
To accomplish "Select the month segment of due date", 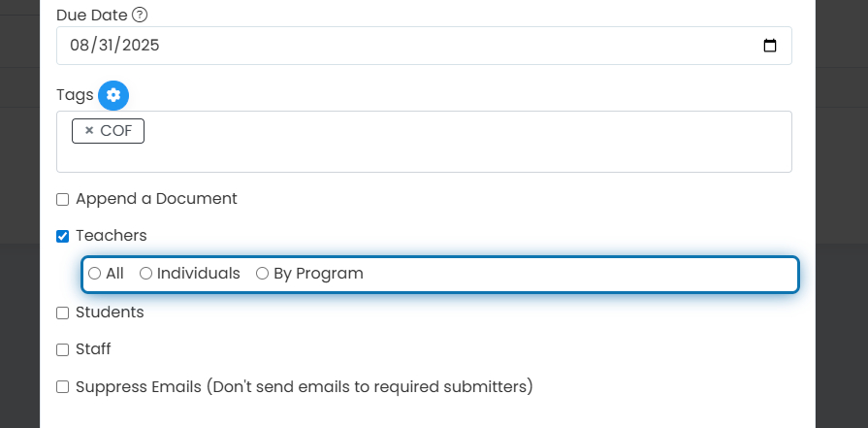I will (80, 46).
